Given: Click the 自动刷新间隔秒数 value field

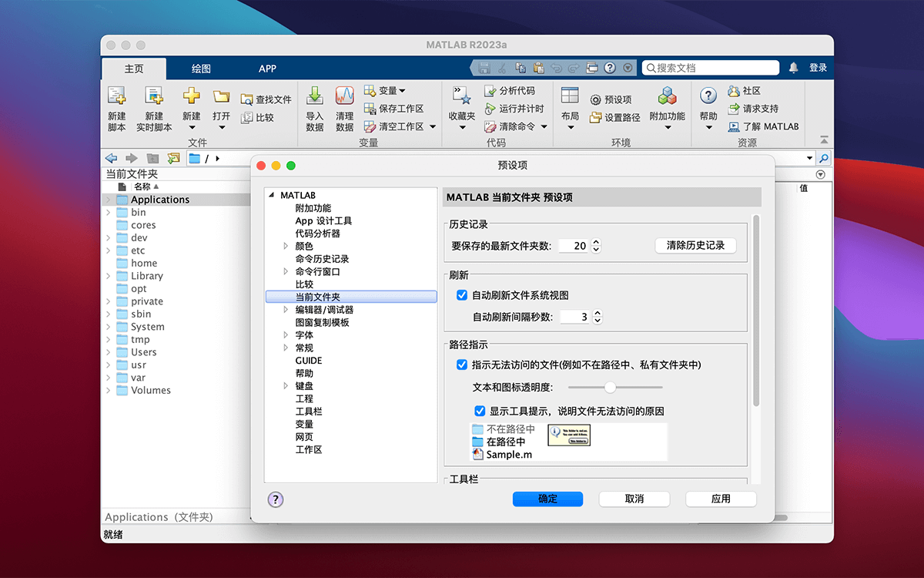Looking at the screenshot, I should pos(574,317).
